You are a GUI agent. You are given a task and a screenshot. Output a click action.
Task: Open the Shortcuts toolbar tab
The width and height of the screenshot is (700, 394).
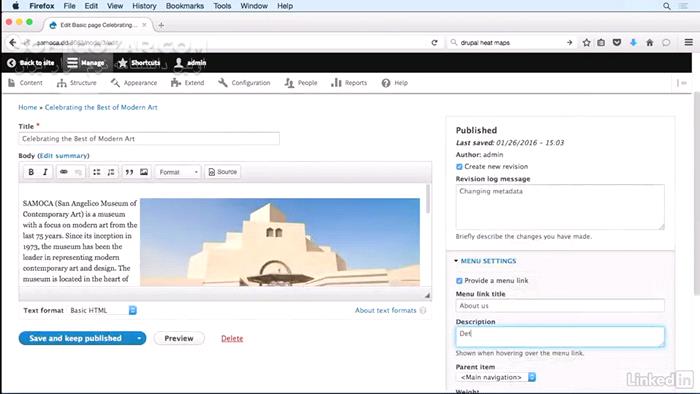(139, 63)
